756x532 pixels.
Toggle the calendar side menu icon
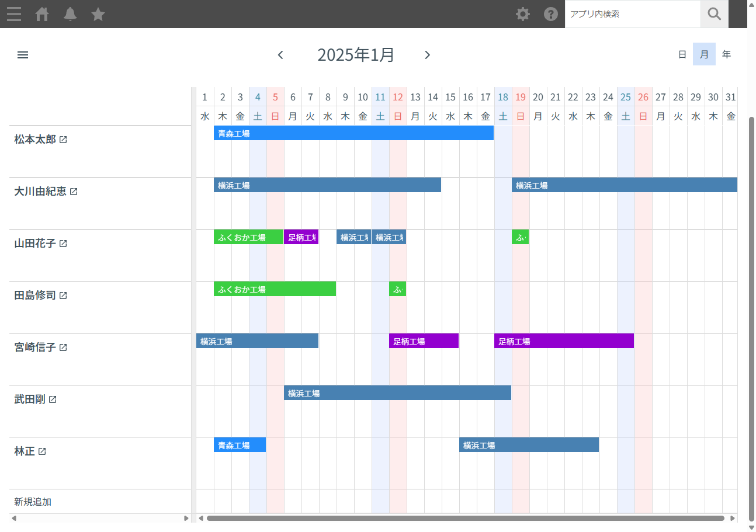[x=23, y=55]
